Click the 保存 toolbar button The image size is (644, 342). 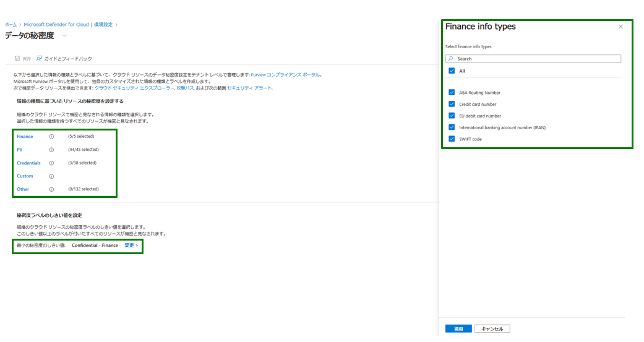23,59
